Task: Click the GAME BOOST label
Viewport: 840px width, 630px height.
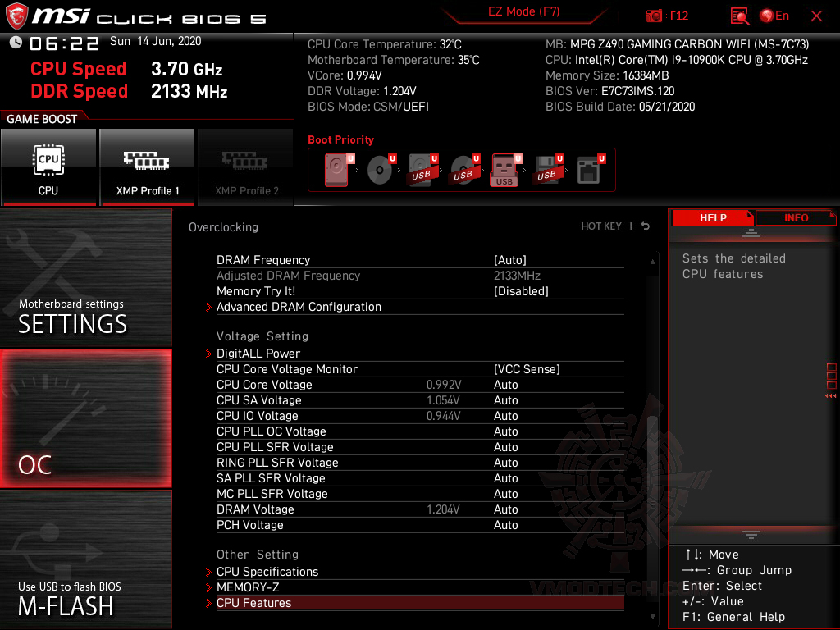Action: tap(42, 119)
